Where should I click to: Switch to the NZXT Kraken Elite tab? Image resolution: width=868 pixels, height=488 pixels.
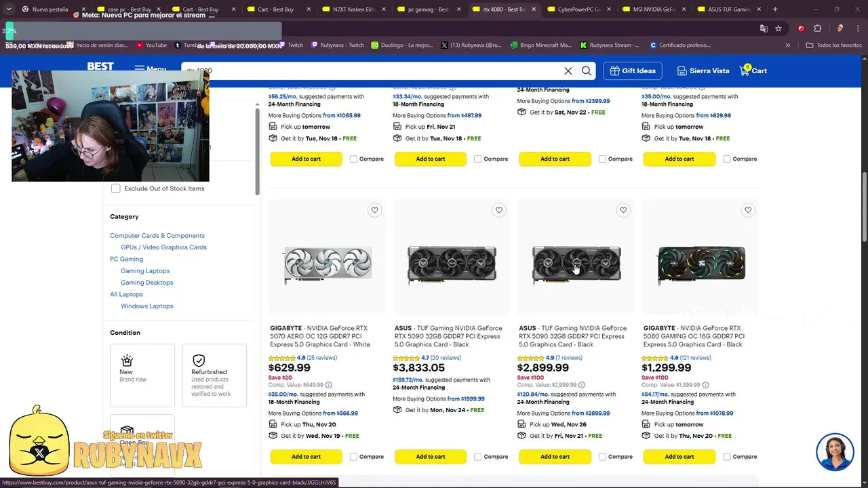coord(353,9)
